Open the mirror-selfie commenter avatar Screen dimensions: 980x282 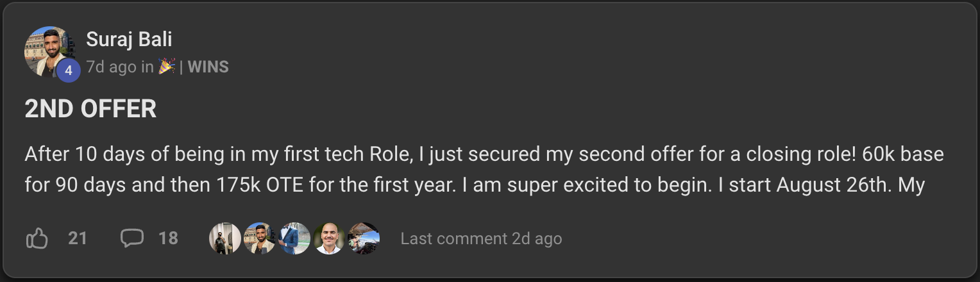[x=224, y=239]
